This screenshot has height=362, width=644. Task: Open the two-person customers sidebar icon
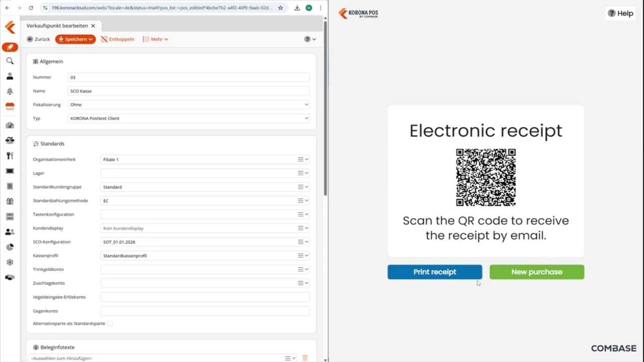point(10,232)
